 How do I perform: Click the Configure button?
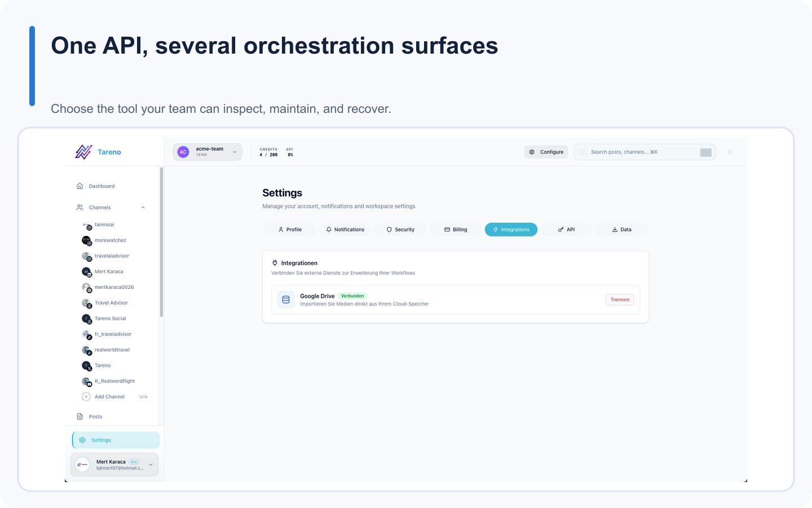coord(546,152)
